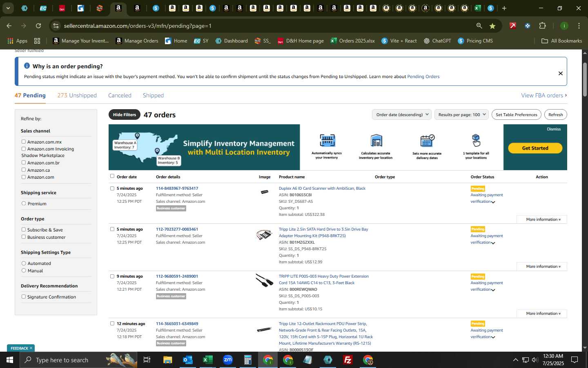The image size is (588, 368).
Task: Open Outlook from the taskbar
Action: point(187,360)
